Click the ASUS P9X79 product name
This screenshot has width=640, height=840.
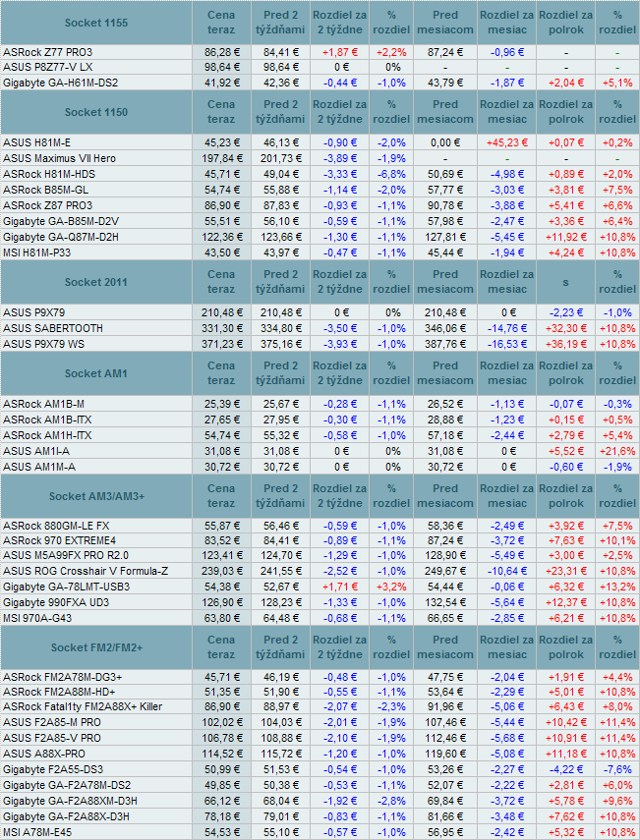[33, 312]
